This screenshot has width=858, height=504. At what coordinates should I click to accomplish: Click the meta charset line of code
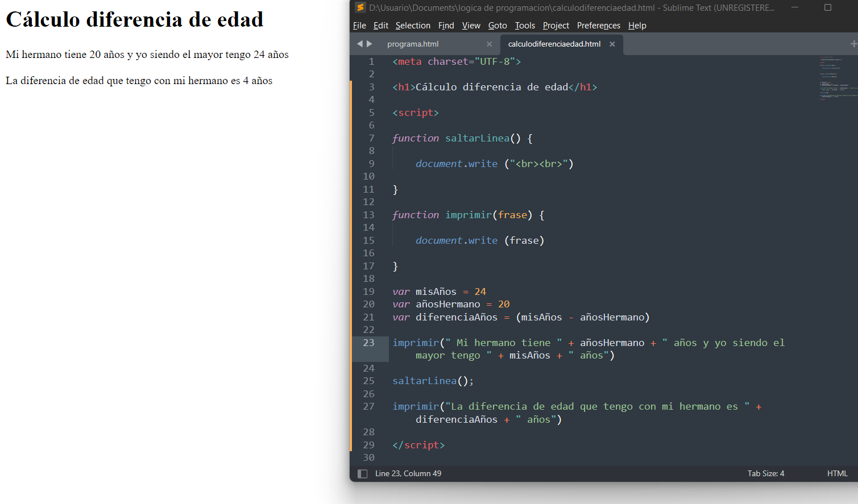point(457,61)
